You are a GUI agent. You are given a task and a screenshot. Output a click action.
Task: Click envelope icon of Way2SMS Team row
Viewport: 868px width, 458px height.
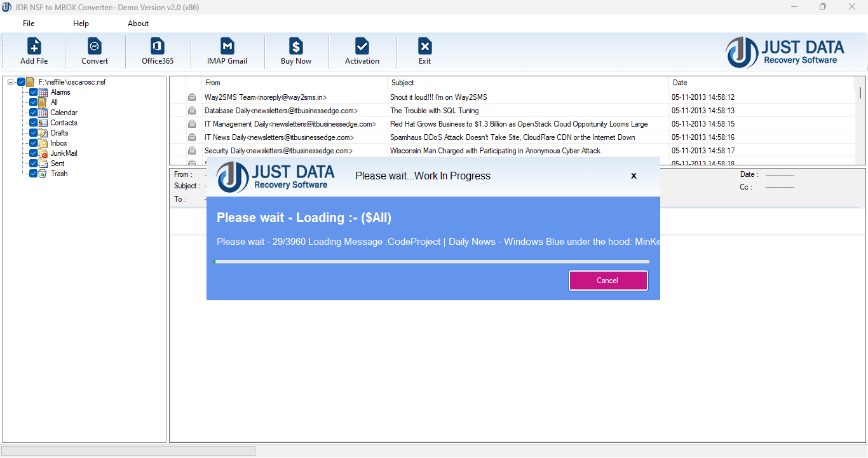192,97
